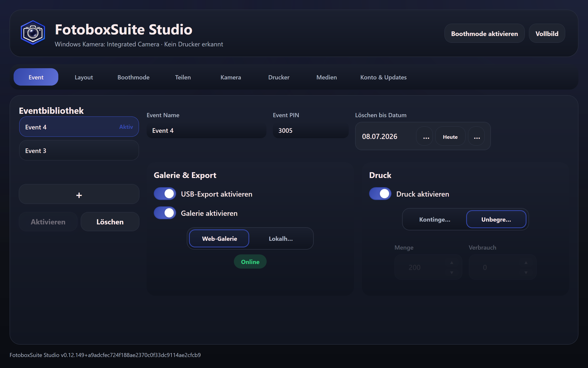Click the dots button right of Heute
This screenshot has height=368, width=588.
pyautogui.click(x=477, y=136)
